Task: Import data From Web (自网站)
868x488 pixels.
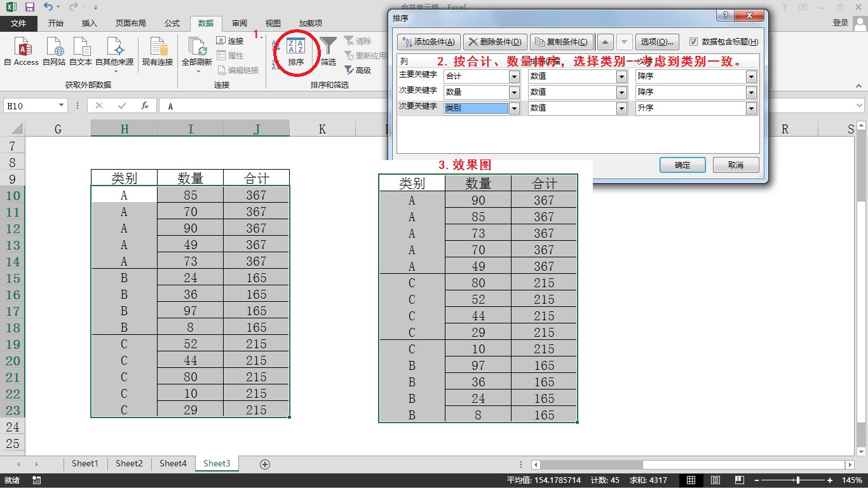Action: [54, 52]
